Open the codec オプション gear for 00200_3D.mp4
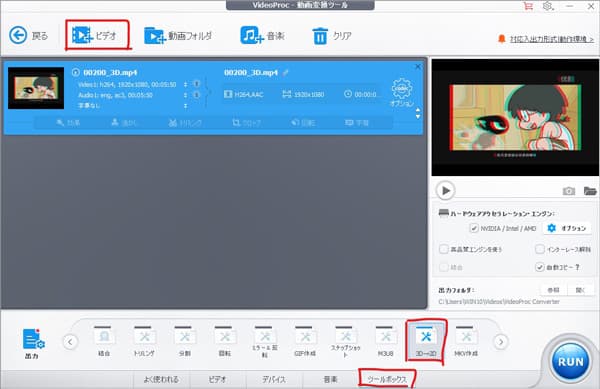 point(402,93)
